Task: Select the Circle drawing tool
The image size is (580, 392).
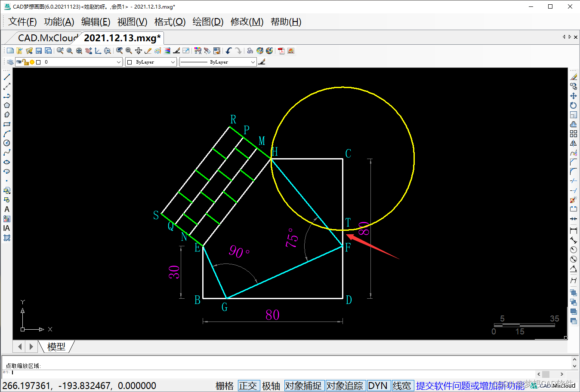Action: pos(7,143)
